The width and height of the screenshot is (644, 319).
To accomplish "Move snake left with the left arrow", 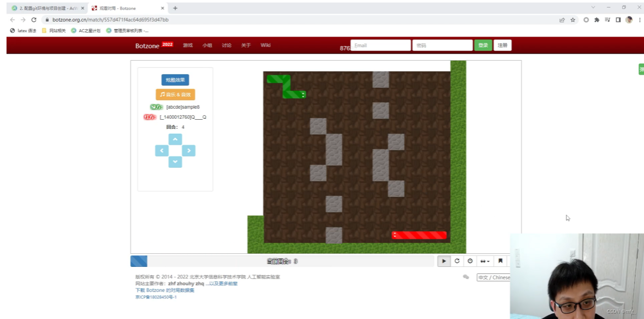I will tap(162, 151).
